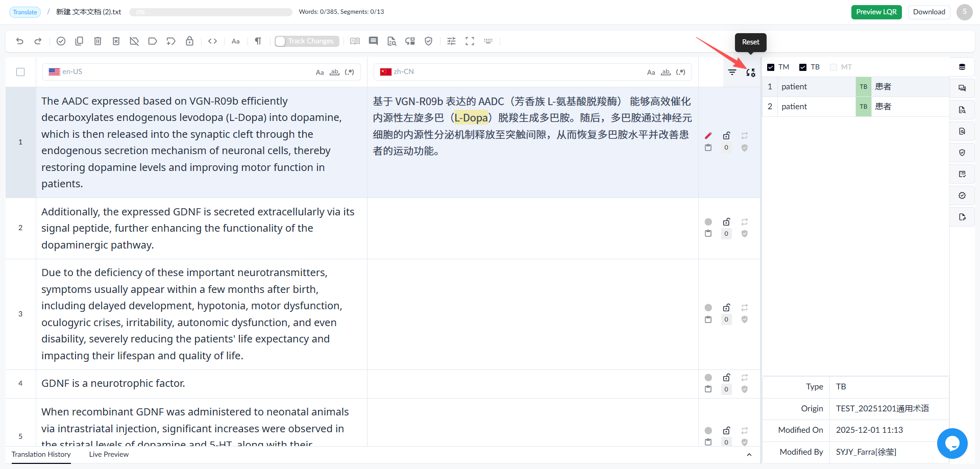Click the copy source to target icon
Image resolution: width=980 pixels, height=469 pixels.
tap(79, 41)
